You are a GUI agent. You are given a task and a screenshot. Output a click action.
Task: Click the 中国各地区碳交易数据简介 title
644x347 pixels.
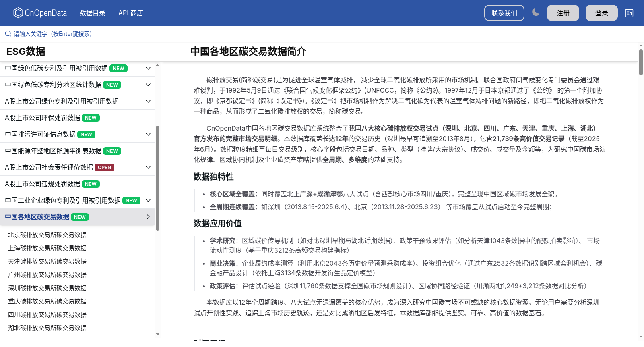[x=248, y=52]
